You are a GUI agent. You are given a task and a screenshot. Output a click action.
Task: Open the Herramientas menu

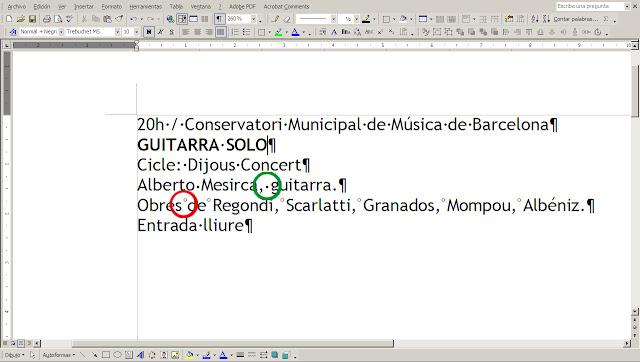pyautogui.click(x=146, y=7)
